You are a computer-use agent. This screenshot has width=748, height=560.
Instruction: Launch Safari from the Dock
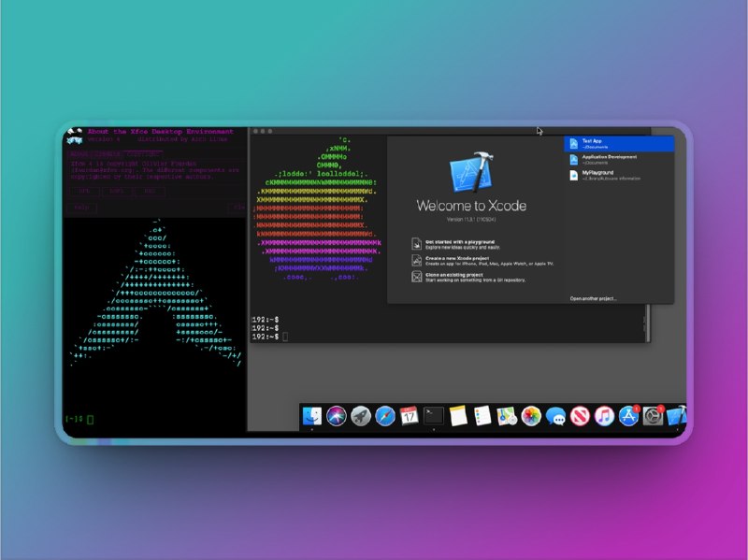383,417
